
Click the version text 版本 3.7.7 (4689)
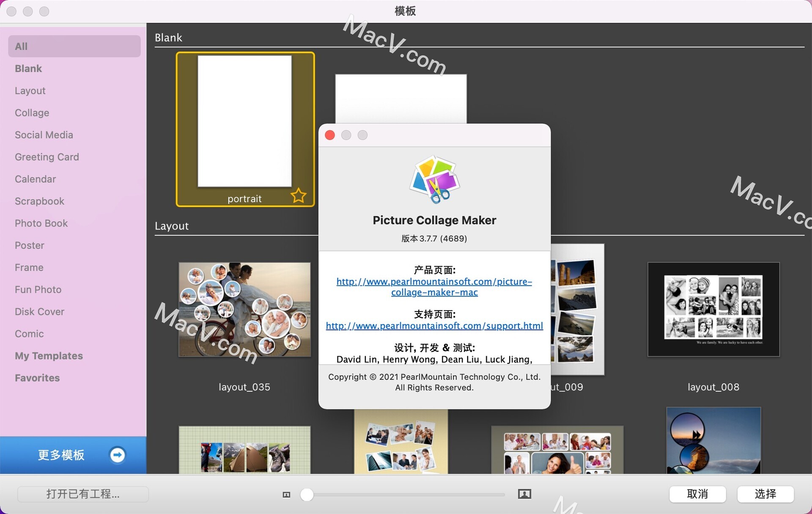(x=434, y=239)
